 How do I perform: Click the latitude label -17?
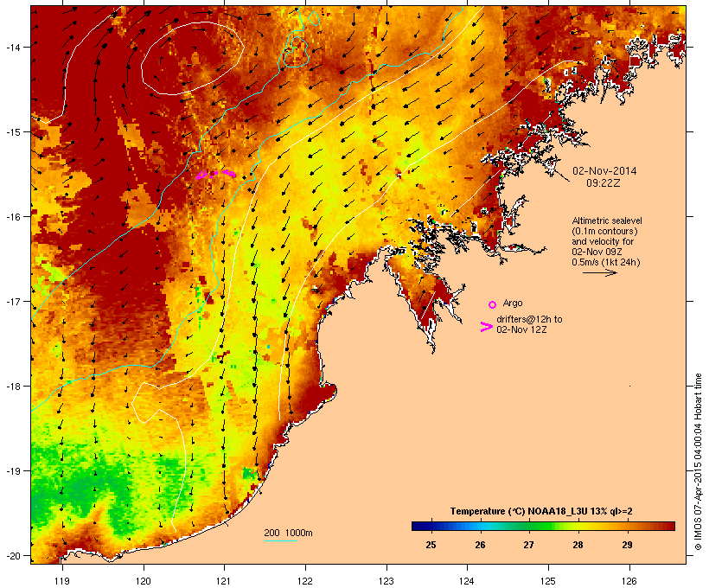click(x=12, y=301)
